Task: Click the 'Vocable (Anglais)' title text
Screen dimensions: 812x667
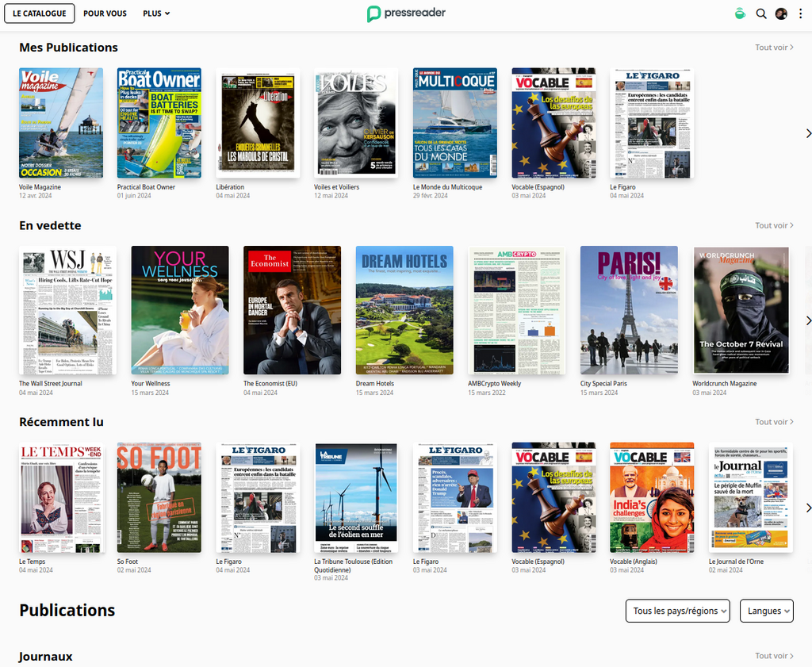Action: (634, 562)
